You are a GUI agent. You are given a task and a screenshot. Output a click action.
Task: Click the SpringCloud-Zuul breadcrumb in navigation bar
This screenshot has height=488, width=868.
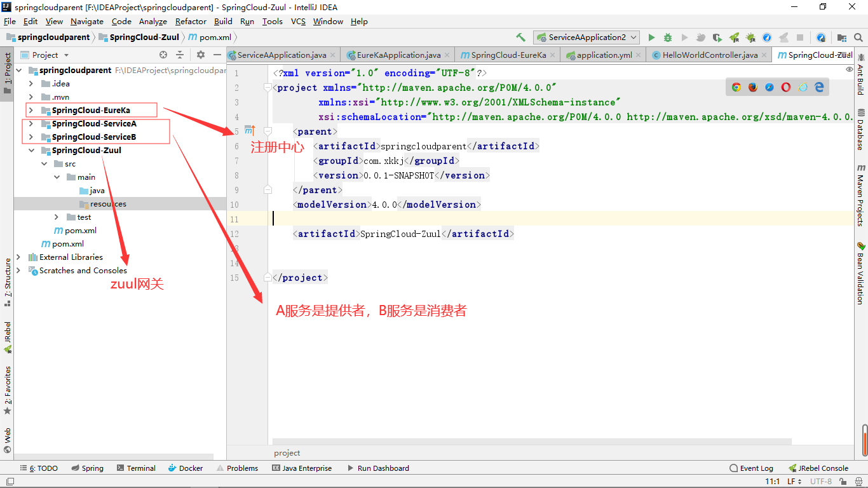[x=139, y=37]
